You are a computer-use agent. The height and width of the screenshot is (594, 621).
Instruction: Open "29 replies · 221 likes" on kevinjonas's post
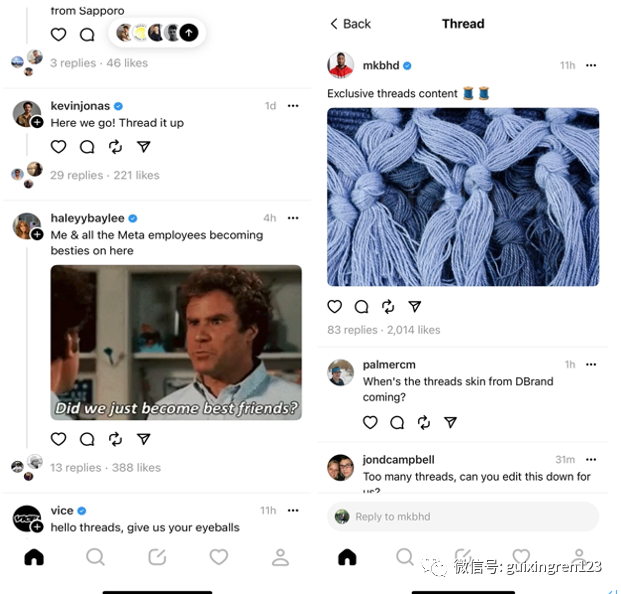point(105,175)
